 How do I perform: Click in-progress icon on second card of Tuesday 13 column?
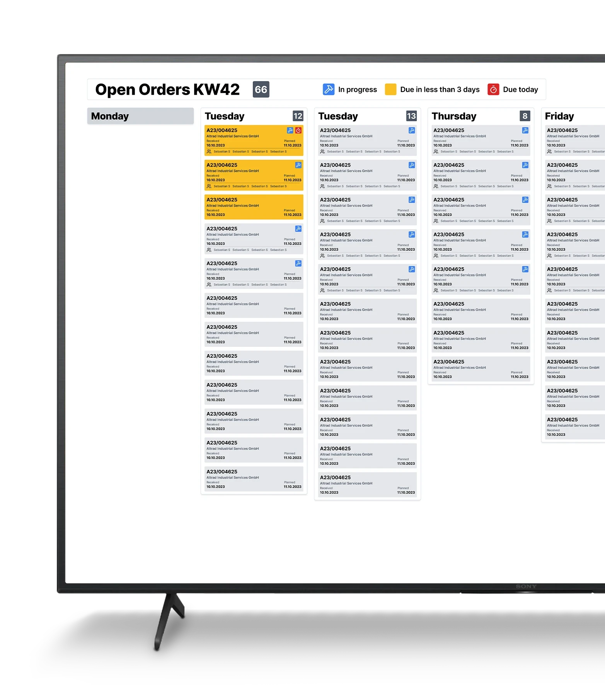click(x=412, y=165)
